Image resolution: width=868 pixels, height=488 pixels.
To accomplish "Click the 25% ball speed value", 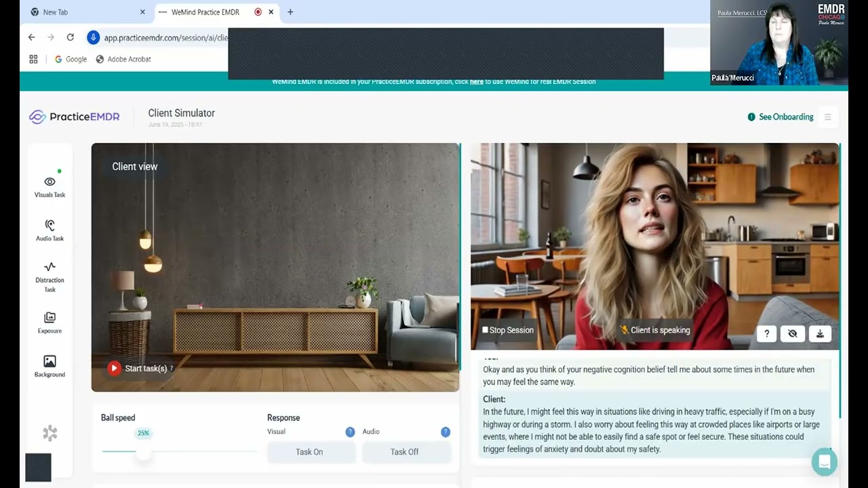I will pyautogui.click(x=143, y=433).
